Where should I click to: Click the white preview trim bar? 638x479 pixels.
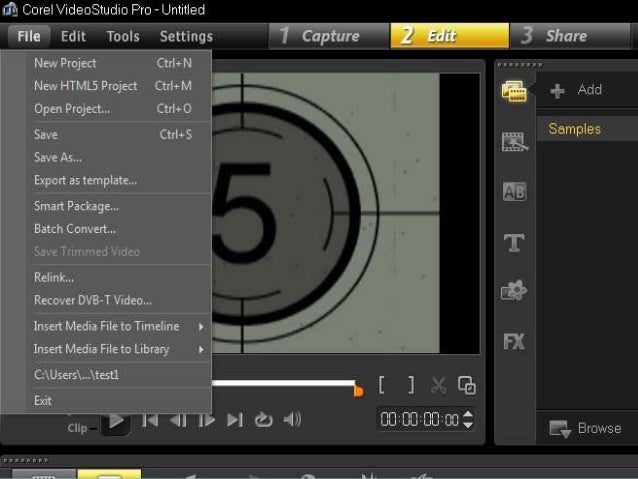coord(283,383)
